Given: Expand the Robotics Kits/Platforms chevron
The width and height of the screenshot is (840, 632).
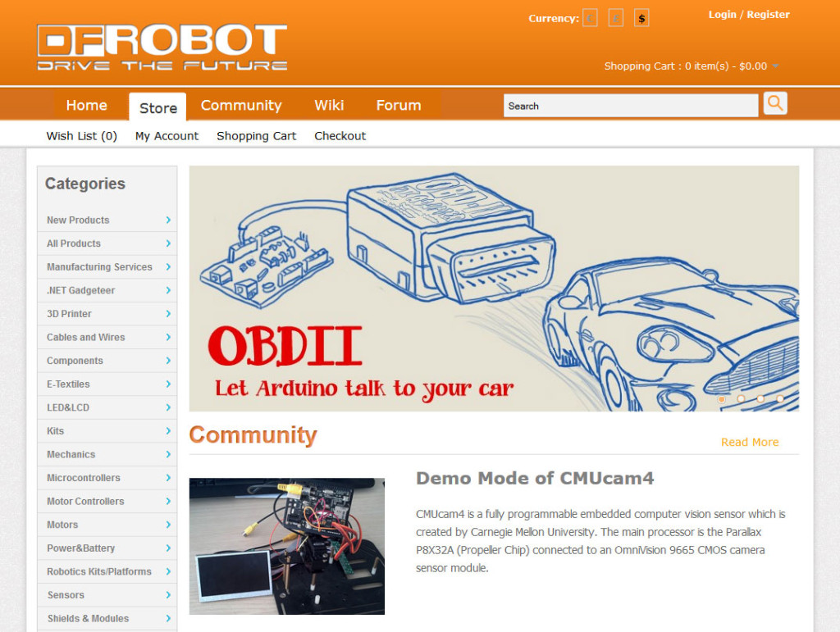Looking at the screenshot, I should 168,571.
